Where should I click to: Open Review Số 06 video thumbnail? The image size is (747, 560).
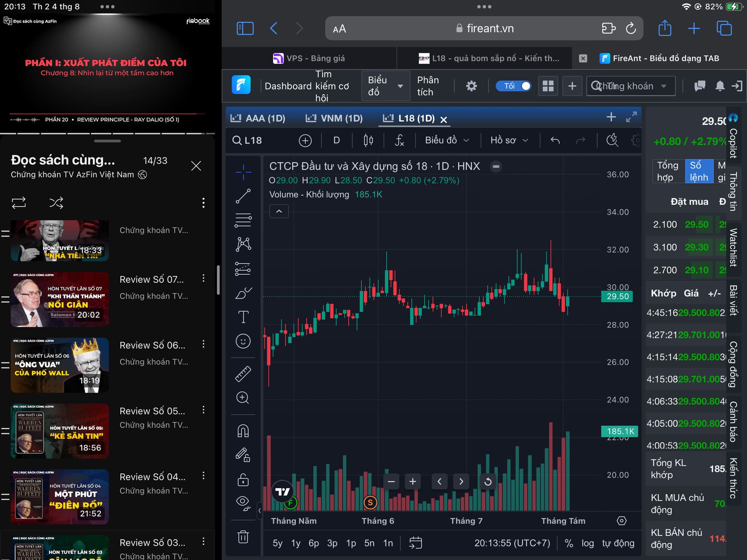pyautogui.click(x=60, y=365)
